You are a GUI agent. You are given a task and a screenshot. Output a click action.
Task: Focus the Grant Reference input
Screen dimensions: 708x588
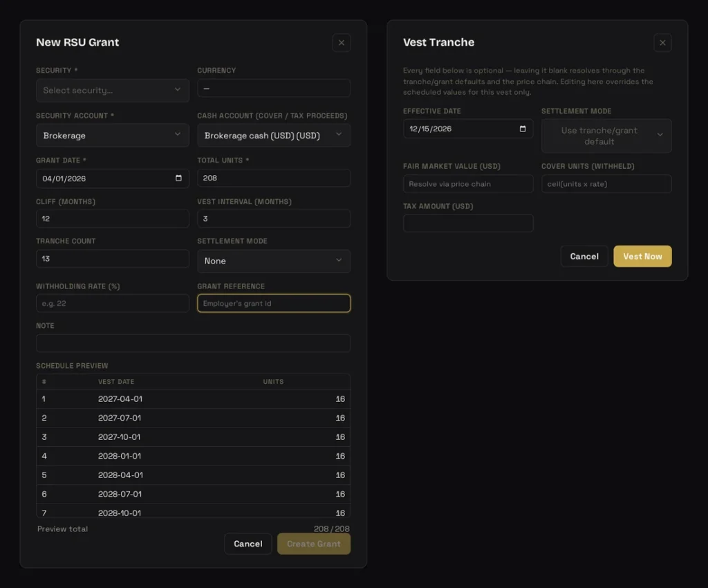pos(274,303)
